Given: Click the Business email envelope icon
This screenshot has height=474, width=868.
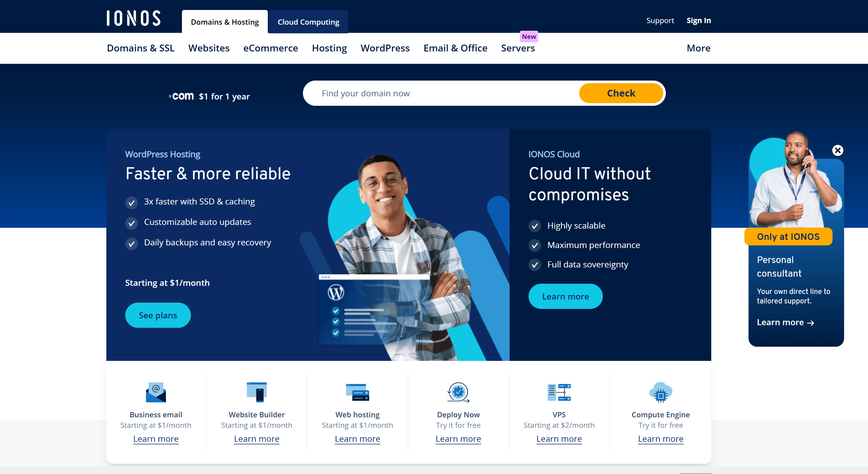Looking at the screenshot, I should tap(156, 392).
